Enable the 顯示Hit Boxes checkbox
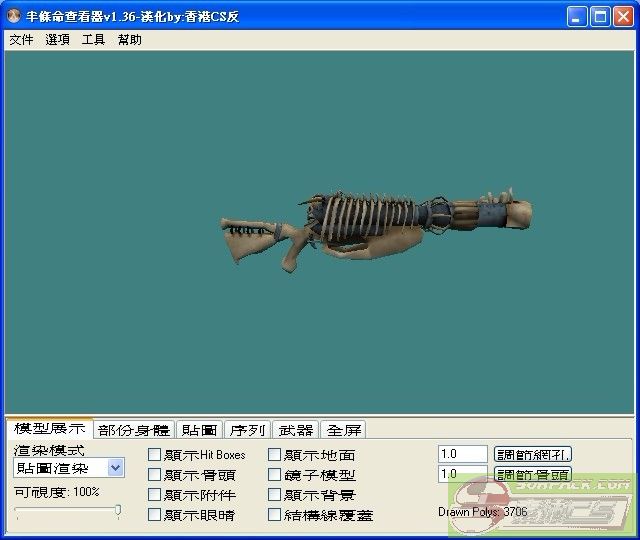This screenshot has height=540, width=640. tap(155, 455)
